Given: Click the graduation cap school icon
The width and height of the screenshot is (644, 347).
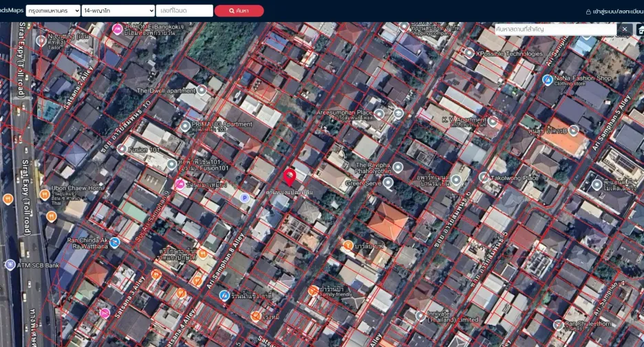Looking at the screenshot, I should [398, 113].
